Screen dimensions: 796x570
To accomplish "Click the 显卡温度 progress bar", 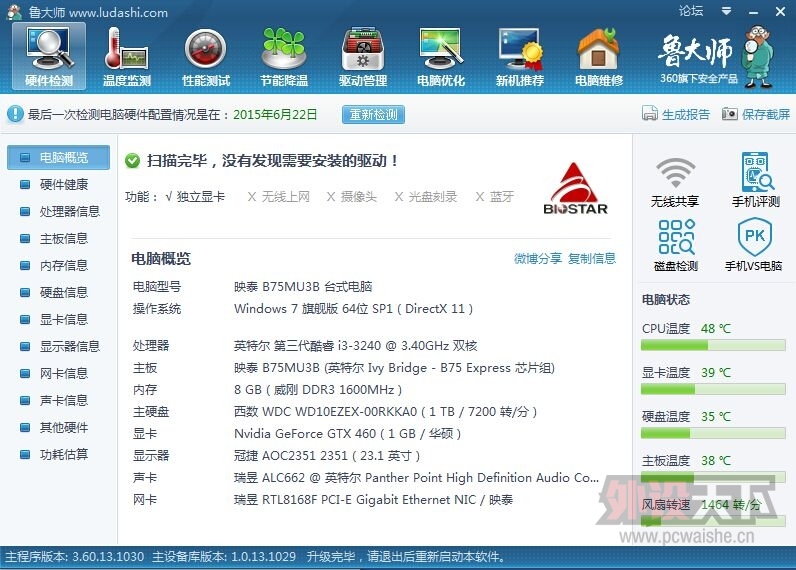I will coord(713,389).
